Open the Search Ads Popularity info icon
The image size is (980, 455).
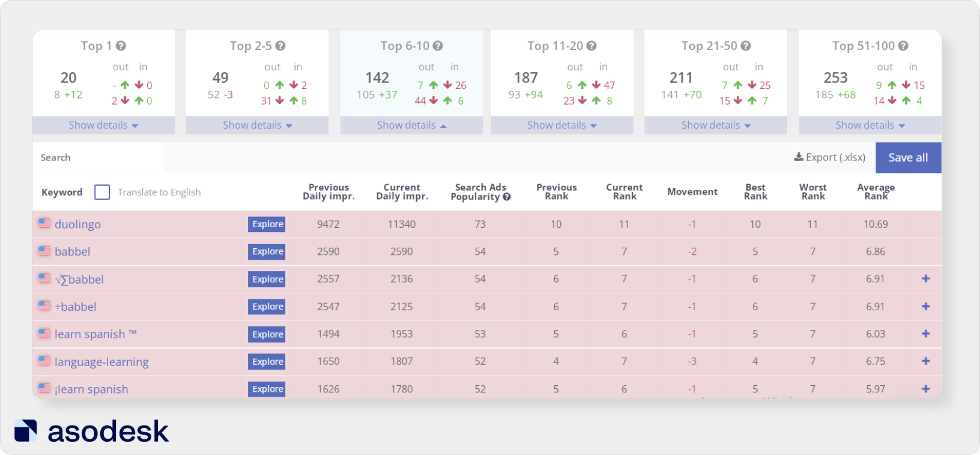click(507, 197)
